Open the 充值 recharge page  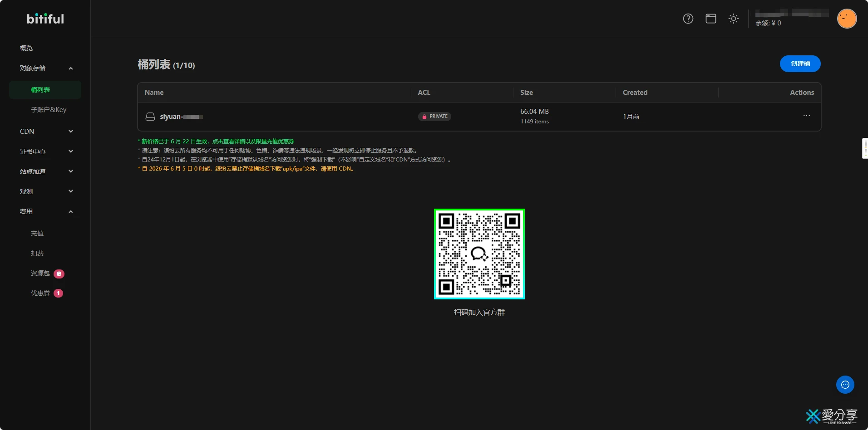(37, 233)
